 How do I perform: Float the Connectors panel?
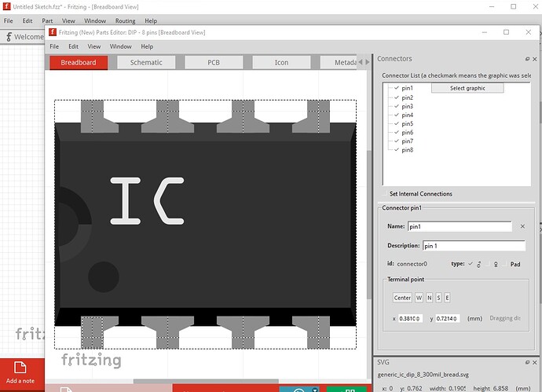(527, 59)
